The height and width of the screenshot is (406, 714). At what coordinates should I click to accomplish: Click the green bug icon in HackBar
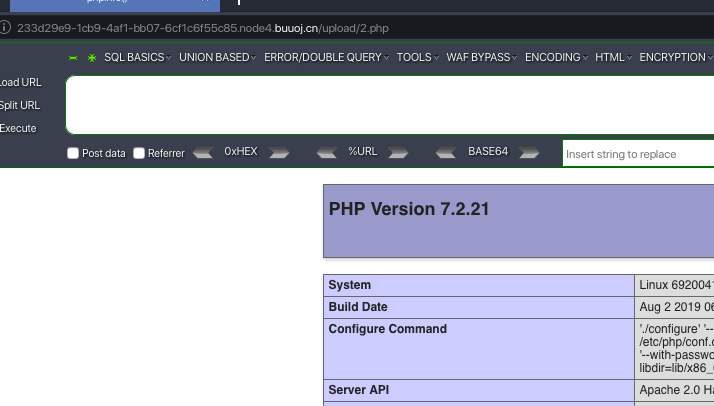(x=92, y=58)
